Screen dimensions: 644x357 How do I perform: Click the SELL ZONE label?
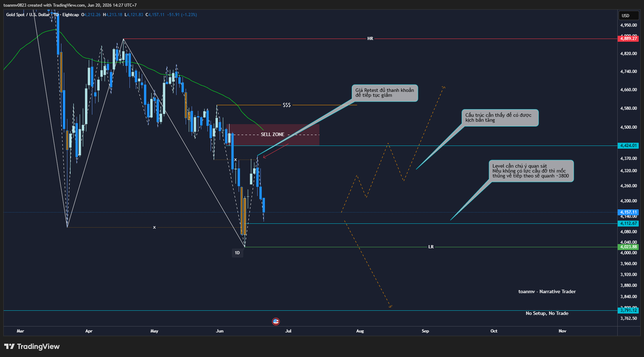pos(273,135)
